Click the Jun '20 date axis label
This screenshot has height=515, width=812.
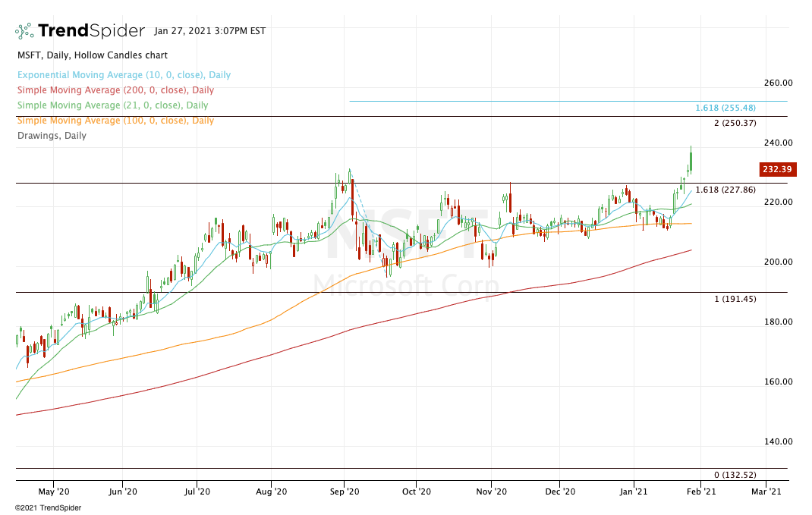tap(123, 491)
